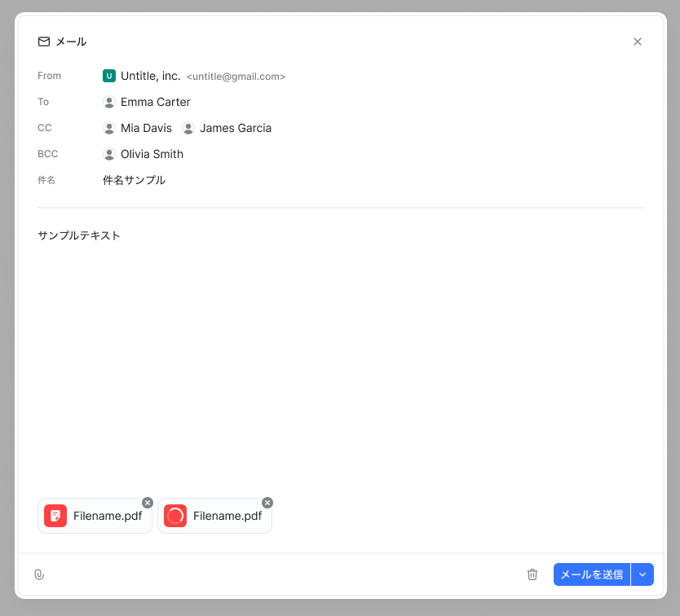The height and width of the screenshot is (616, 680).
Task: Open send options dropdown arrow
Action: 642,574
